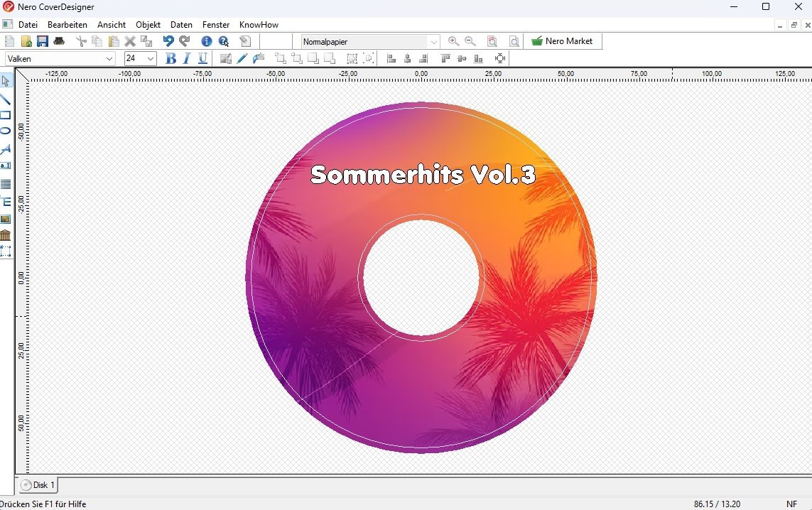
Task: Open Nero Market
Action: pyautogui.click(x=563, y=41)
